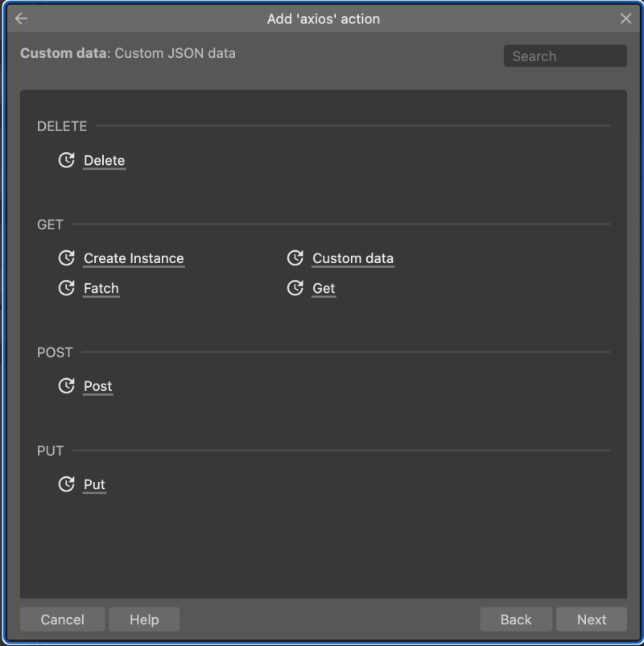644x646 pixels.
Task: Select the Fatch action
Action: 101,288
